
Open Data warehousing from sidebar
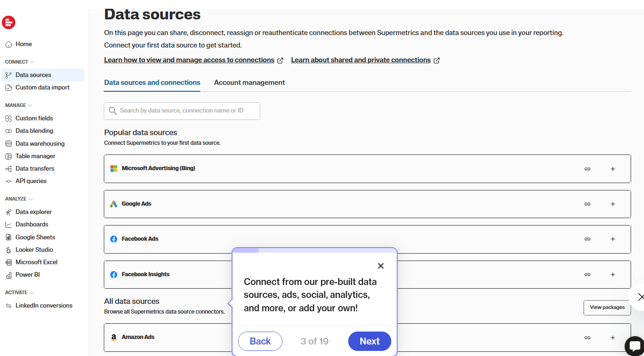pyautogui.click(x=43, y=144)
